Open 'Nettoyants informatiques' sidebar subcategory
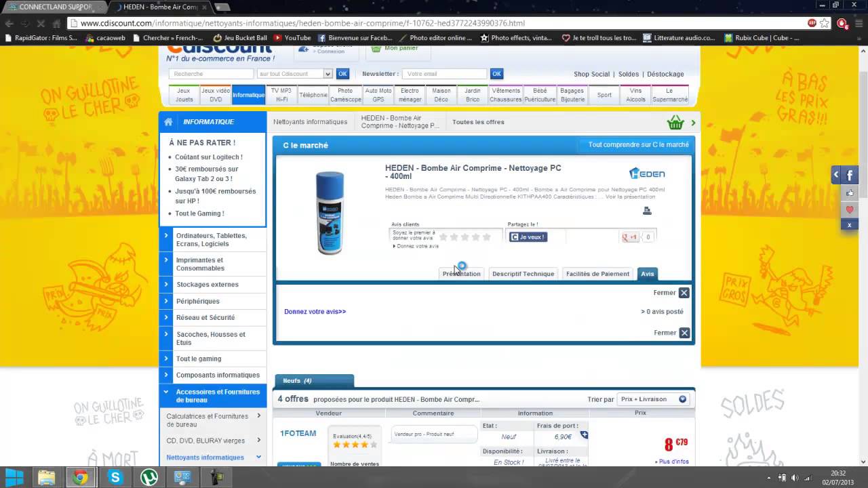Image resolution: width=868 pixels, height=488 pixels. 205,457
